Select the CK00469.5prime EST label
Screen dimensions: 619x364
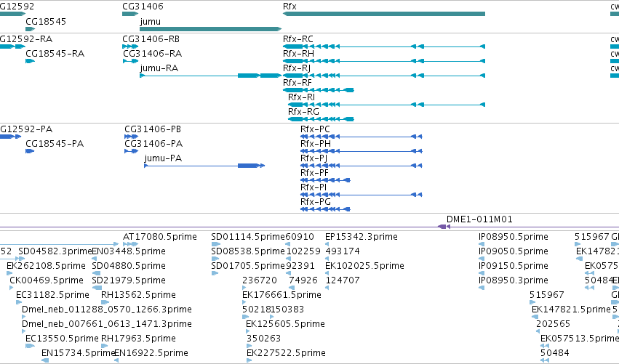coord(47,280)
